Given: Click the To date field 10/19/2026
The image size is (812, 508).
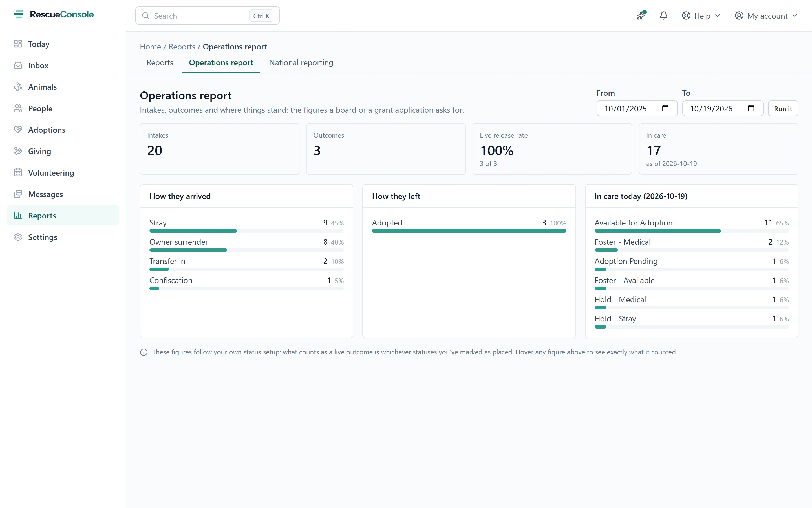Looking at the screenshot, I should (x=723, y=109).
